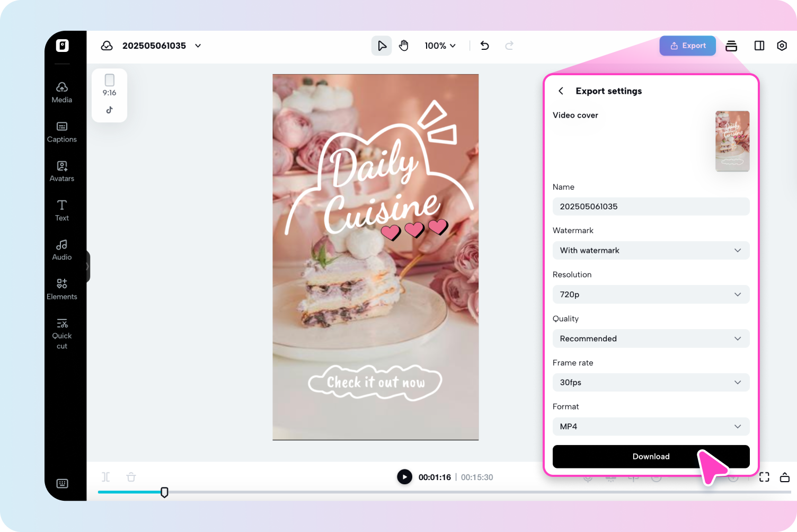Click the current time 00:01:16
Image resolution: width=797 pixels, height=532 pixels.
click(x=435, y=477)
